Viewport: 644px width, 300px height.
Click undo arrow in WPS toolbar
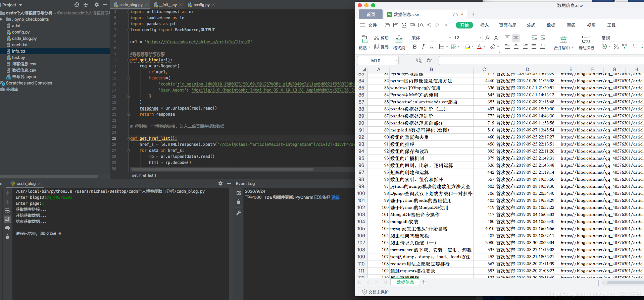pyautogui.click(x=429, y=25)
